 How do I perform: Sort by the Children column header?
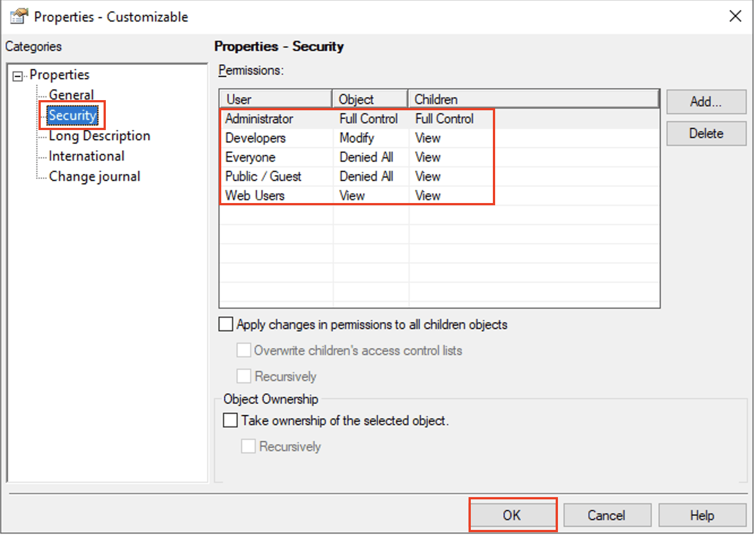click(532, 99)
